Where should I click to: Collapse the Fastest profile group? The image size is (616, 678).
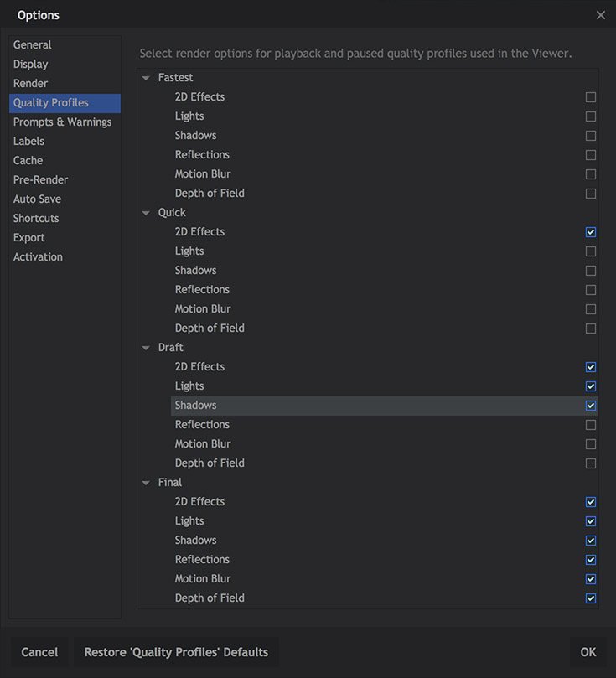(x=147, y=78)
